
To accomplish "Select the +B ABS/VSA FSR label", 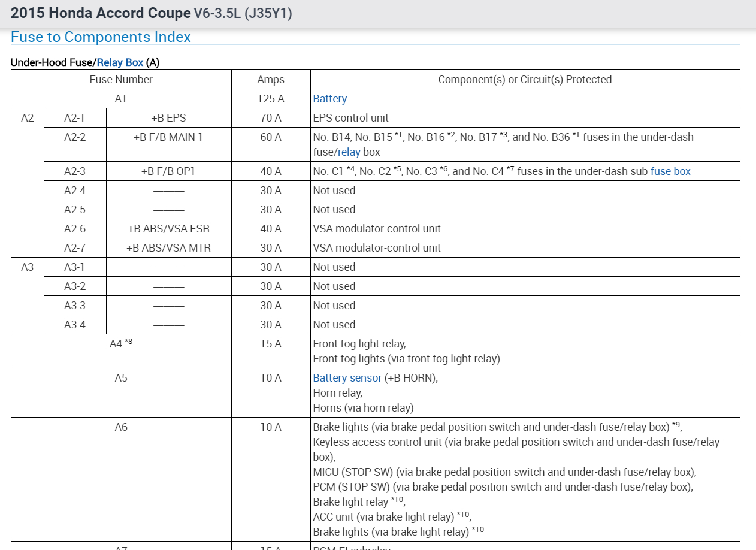I will pyautogui.click(x=168, y=229).
